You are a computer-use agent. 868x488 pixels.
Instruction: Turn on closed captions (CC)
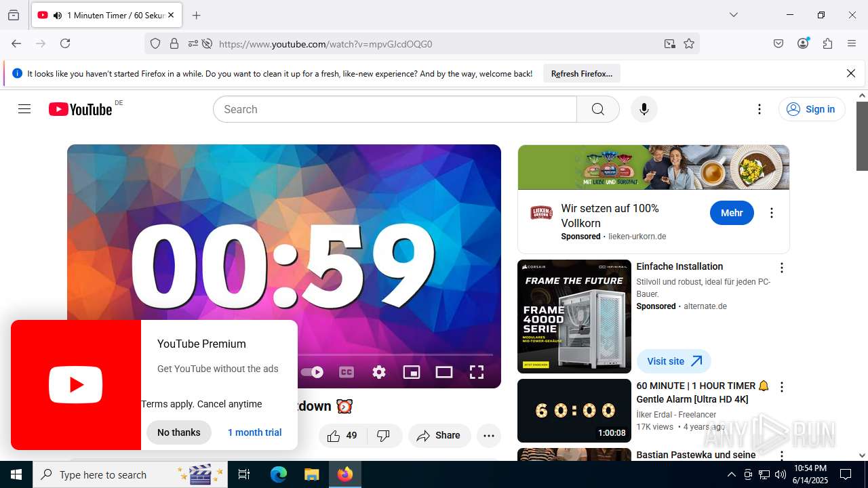pos(347,372)
